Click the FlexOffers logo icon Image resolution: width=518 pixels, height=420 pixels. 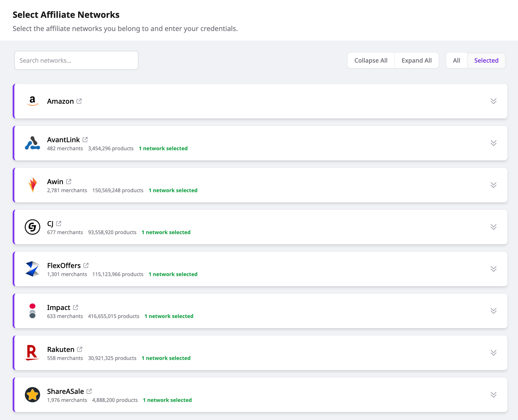click(x=32, y=269)
